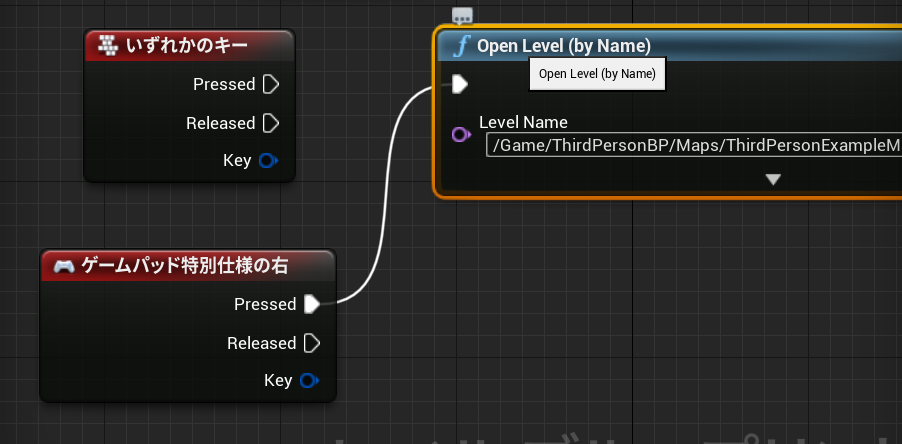This screenshot has width=902, height=444.
Task: Click the Released label on ゲームパッド特別仕様の右 node
Action: [x=262, y=343]
